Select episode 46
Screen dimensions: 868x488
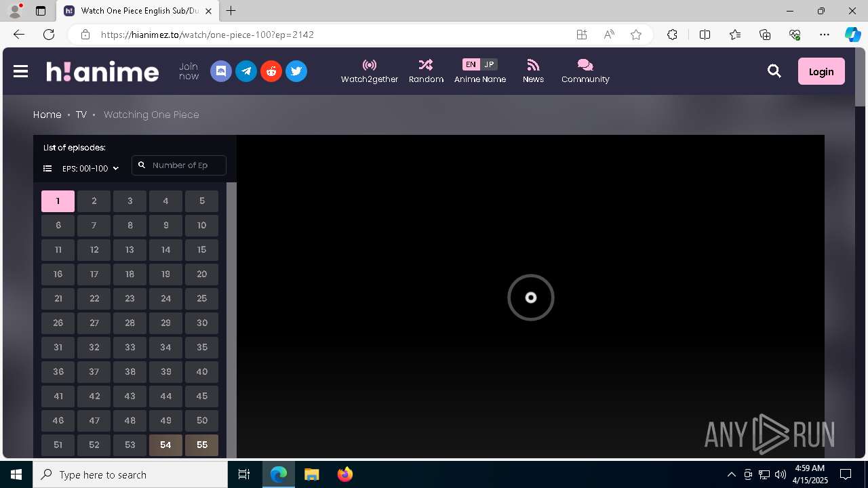tap(58, 421)
